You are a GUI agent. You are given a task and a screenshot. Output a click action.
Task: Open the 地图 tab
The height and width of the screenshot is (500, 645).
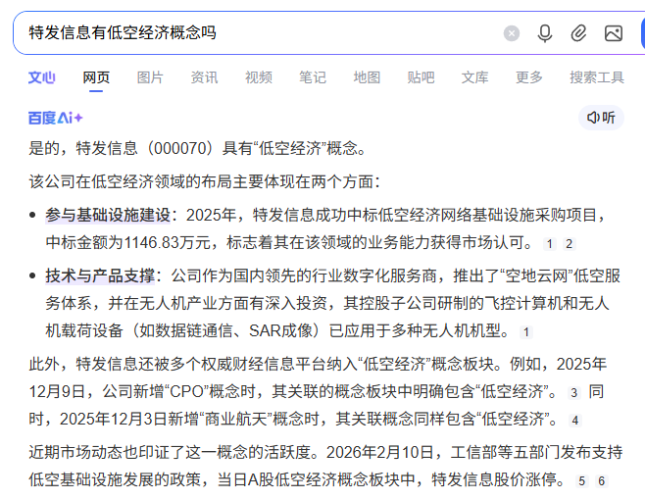click(367, 77)
